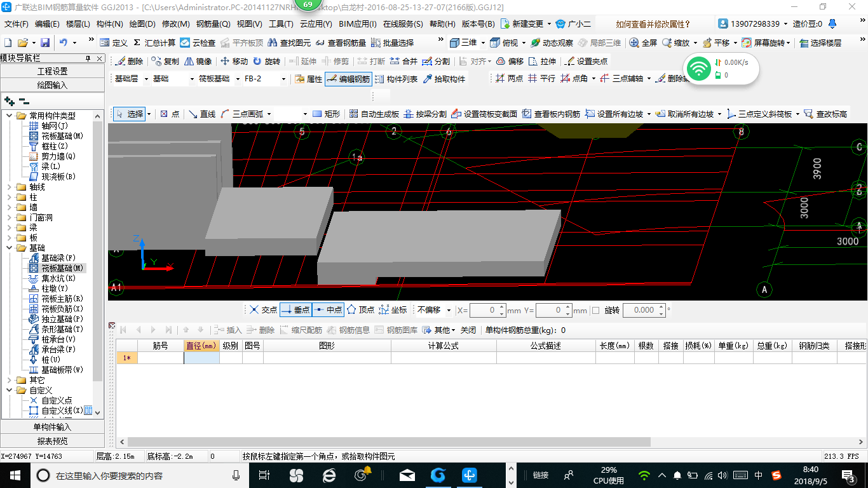Click the 合并 merge tool

403,61
